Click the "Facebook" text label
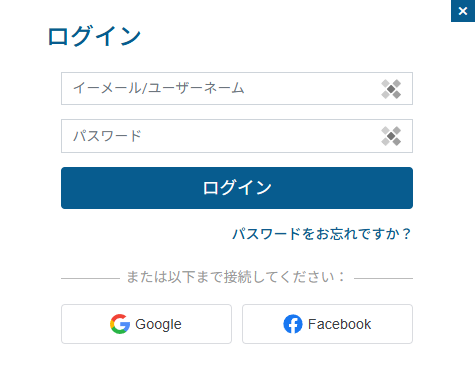 click(x=339, y=324)
